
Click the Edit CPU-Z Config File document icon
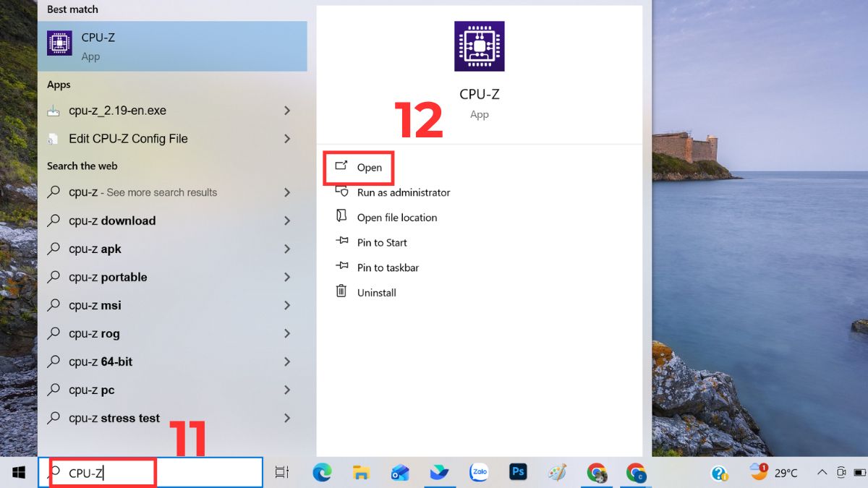(54, 139)
